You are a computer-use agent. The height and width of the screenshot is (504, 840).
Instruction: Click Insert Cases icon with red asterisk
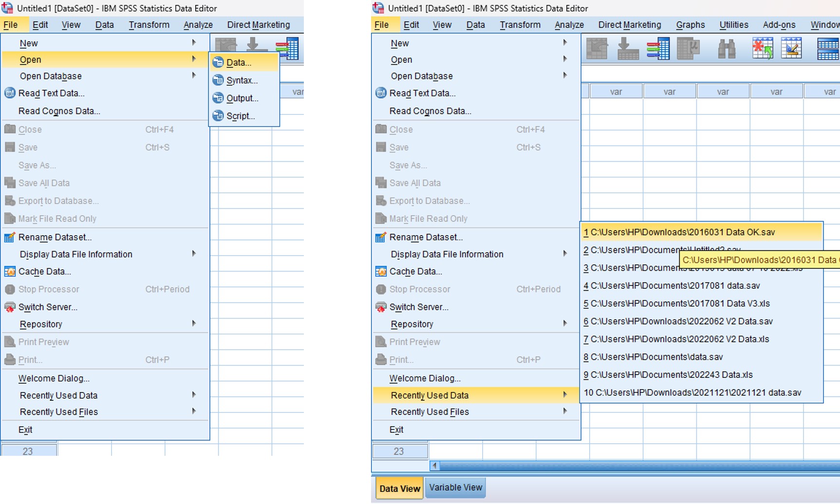point(763,49)
